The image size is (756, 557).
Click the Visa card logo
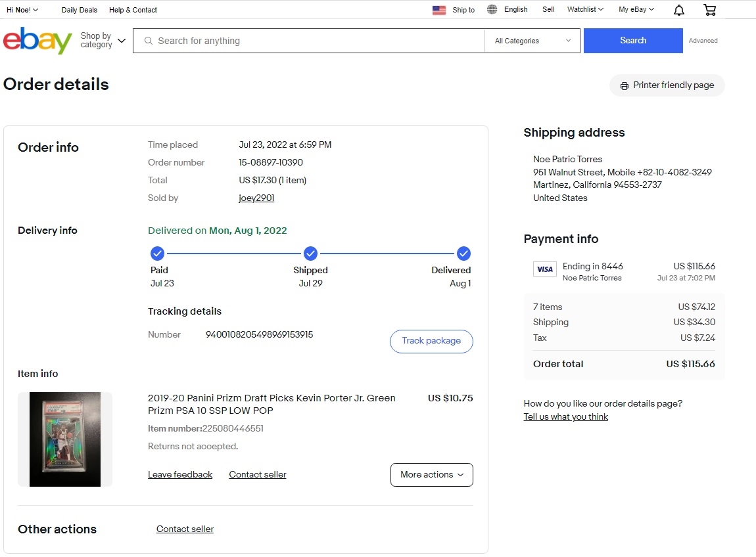[545, 269]
